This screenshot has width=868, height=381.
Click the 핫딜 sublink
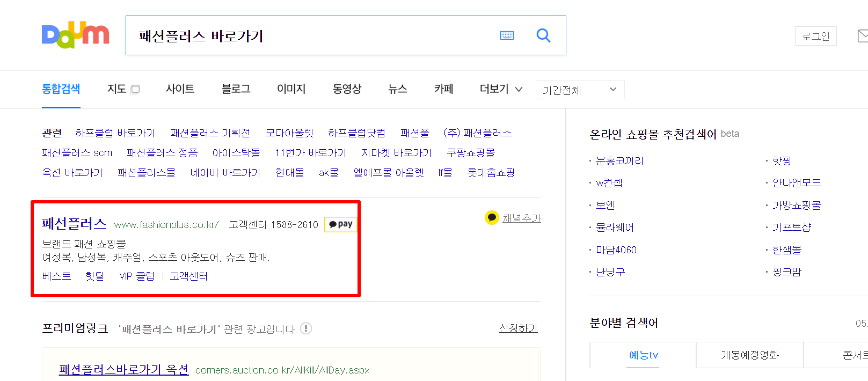(94, 276)
